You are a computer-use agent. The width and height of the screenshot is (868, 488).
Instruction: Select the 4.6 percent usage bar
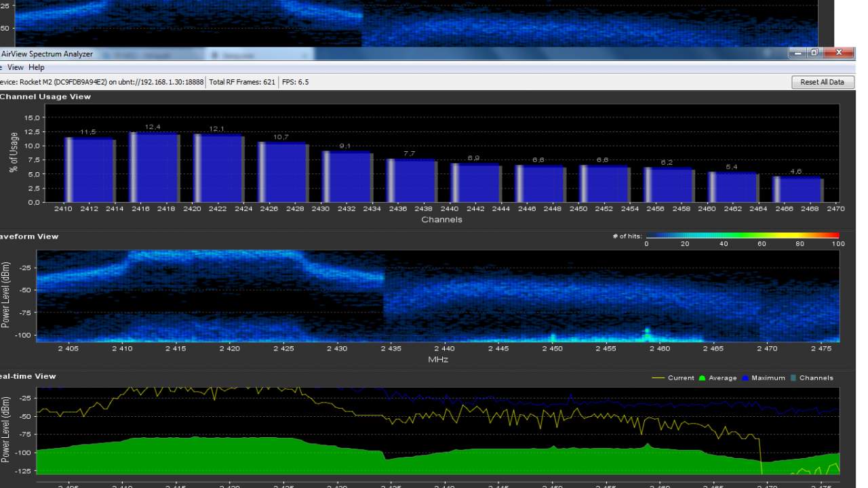[x=797, y=189]
